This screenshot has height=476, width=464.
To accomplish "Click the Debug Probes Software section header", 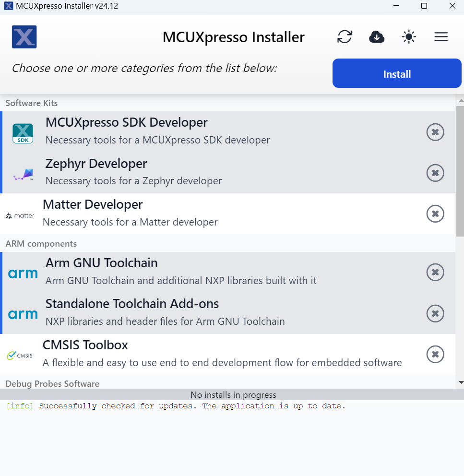I will pyautogui.click(x=52, y=384).
